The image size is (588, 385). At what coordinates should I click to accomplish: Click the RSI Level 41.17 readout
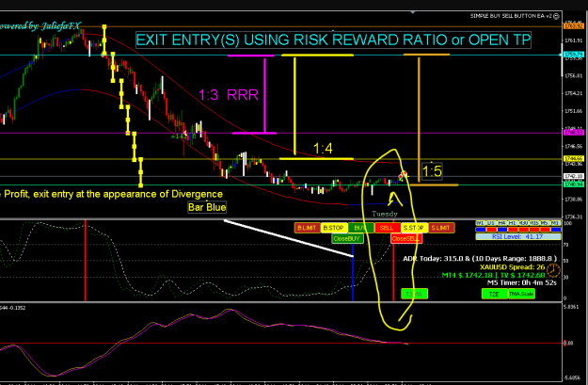click(x=518, y=237)
